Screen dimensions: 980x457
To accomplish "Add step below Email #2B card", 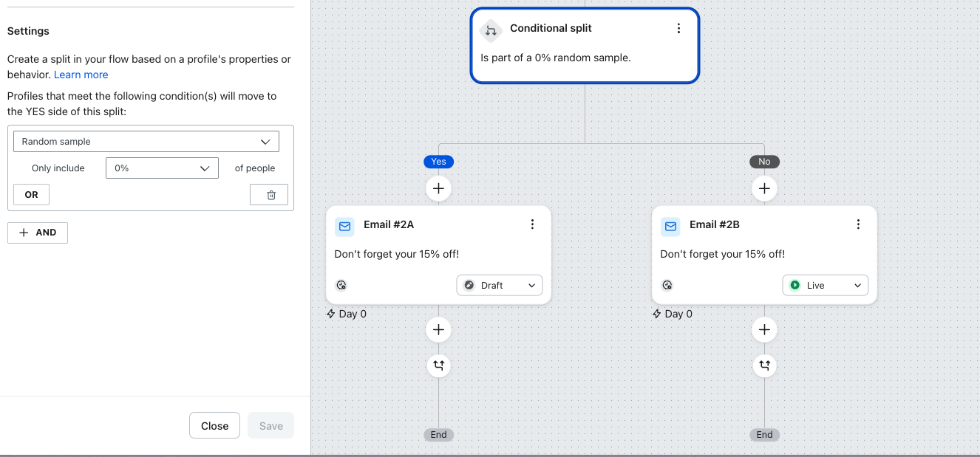I will pyautogui.click(x=764, y=329).
